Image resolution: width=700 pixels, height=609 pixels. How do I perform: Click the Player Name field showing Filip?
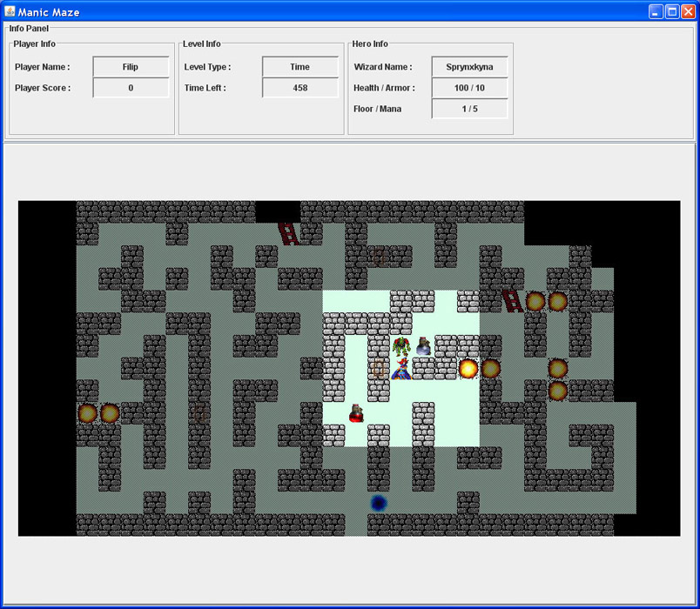point(131,67)
